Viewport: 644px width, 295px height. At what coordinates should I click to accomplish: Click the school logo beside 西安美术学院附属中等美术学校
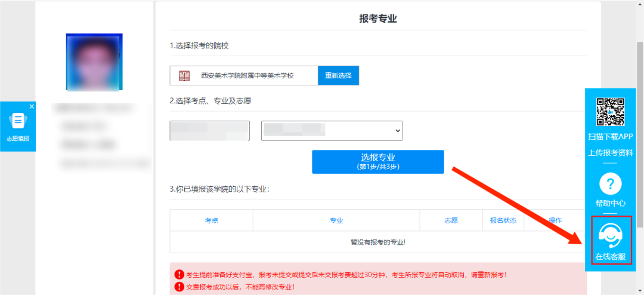[x=184, y=76]
